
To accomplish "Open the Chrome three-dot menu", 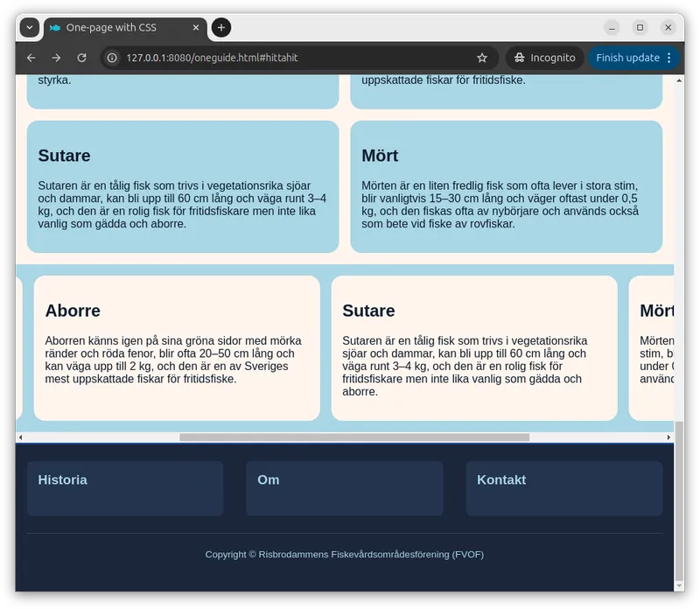I will 669,58.
